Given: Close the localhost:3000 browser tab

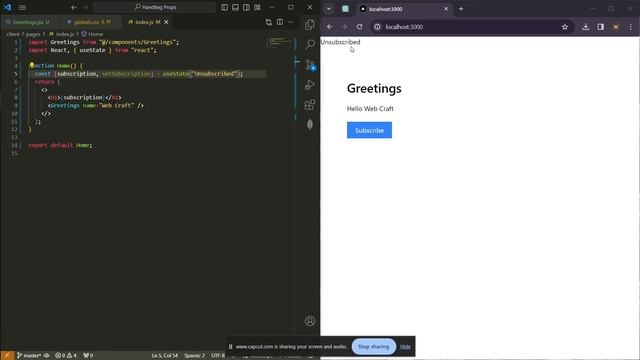Looking at the screenshot, I should [446, 9].
